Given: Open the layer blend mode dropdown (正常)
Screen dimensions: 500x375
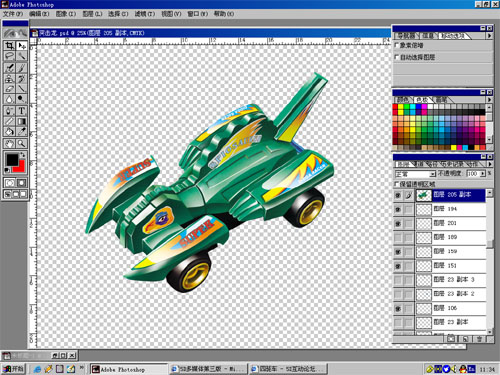Looking at the screenshot, I should [x=432, y=174].
